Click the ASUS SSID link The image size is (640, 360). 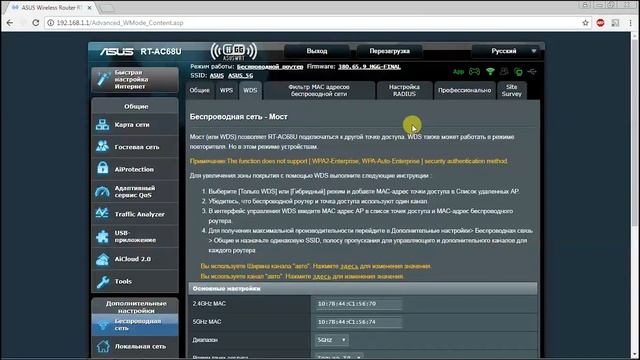217,76
